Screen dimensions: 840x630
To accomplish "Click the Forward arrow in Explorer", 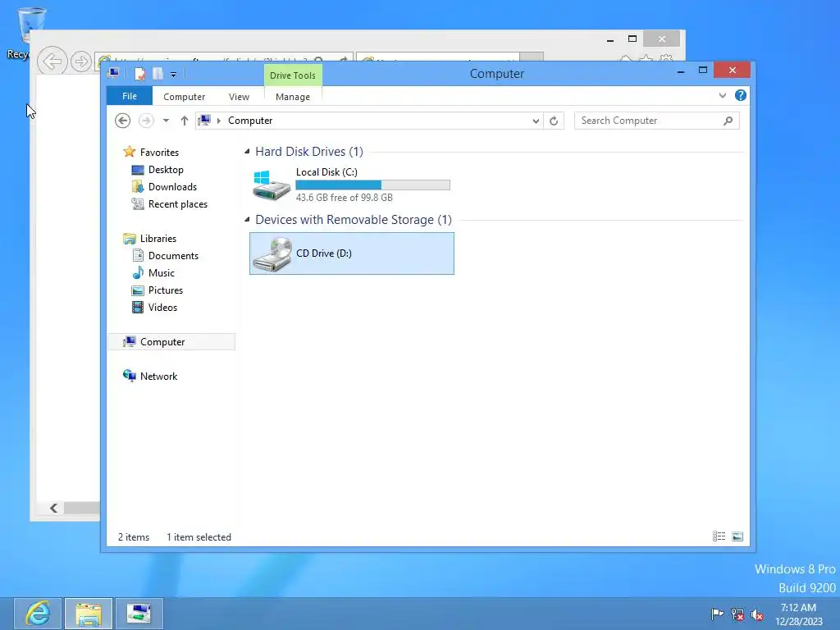I will (146, 121).
